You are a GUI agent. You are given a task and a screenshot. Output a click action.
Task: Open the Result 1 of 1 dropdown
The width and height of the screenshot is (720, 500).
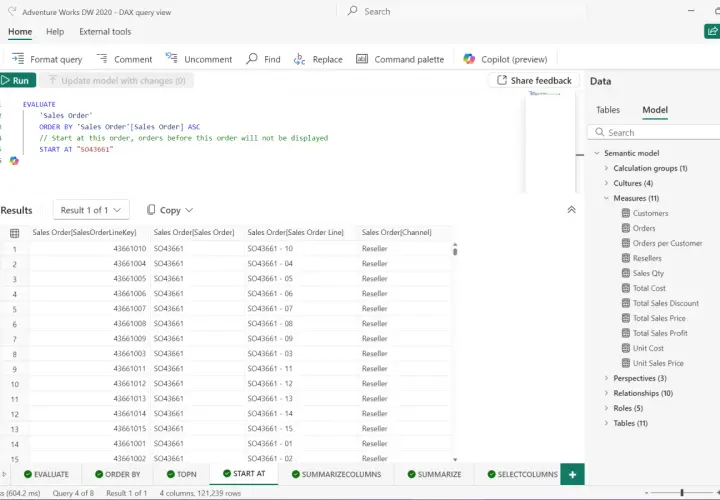tap(91, 210)
